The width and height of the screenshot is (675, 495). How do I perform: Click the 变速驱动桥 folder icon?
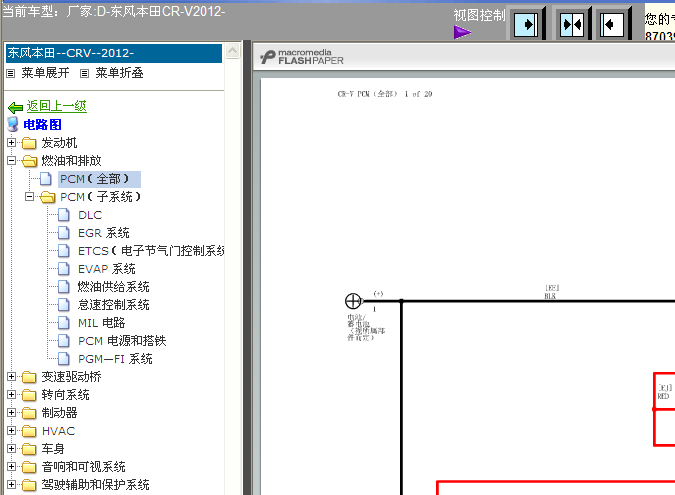[x=29, y=377]
